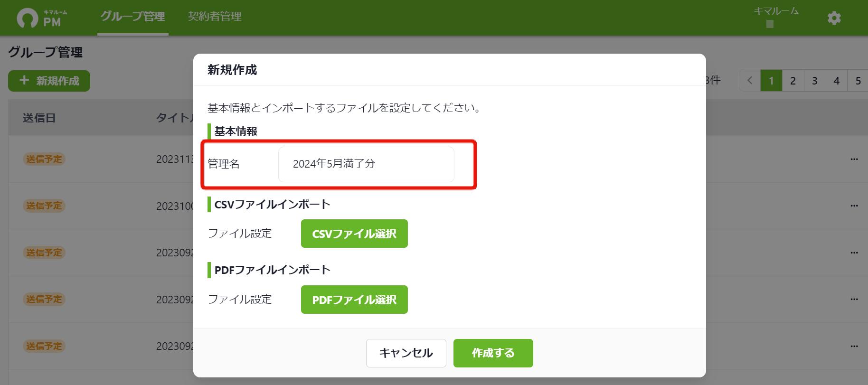Click the PDFファイル選択 button
This screenshot has height=385, width=868.
354,300
